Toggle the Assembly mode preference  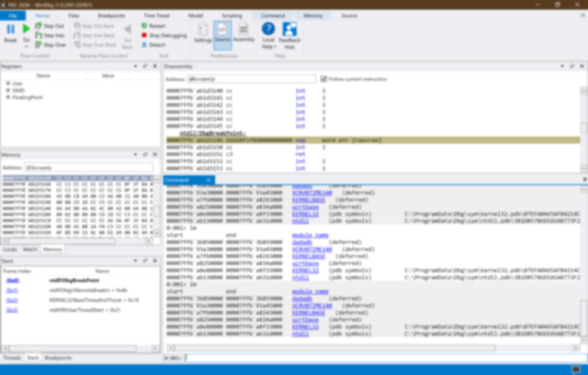coord(243,33)
